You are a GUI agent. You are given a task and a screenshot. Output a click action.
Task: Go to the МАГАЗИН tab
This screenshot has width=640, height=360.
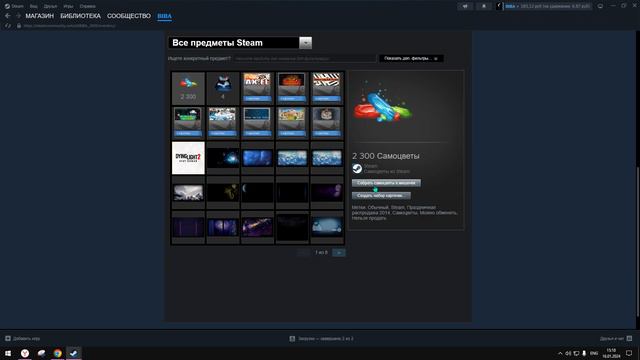[40, 16]
